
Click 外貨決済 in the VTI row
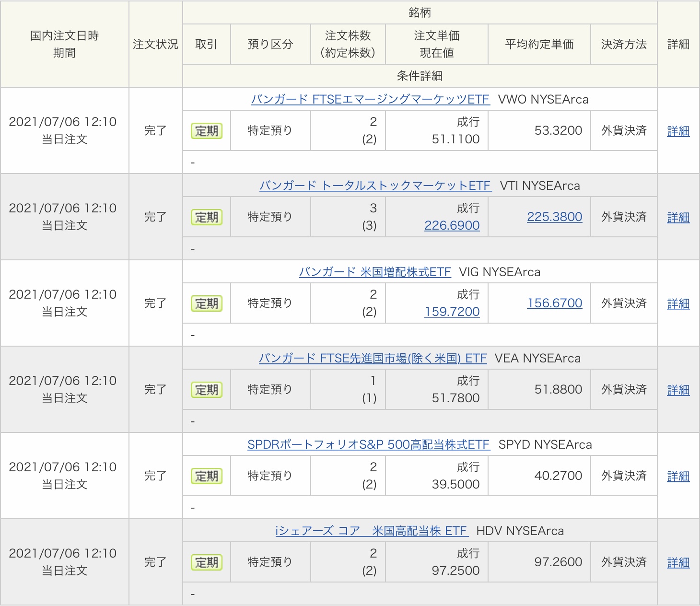624,217
